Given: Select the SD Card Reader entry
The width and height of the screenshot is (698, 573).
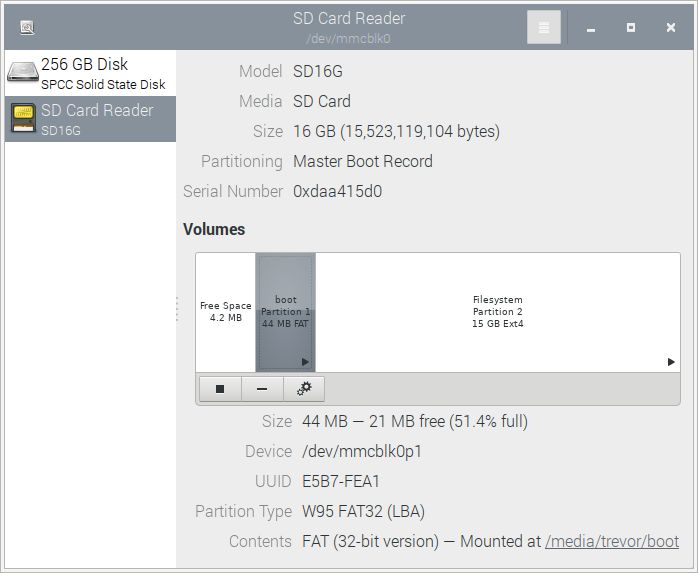Looking at the screenshot, I should 90,119.
